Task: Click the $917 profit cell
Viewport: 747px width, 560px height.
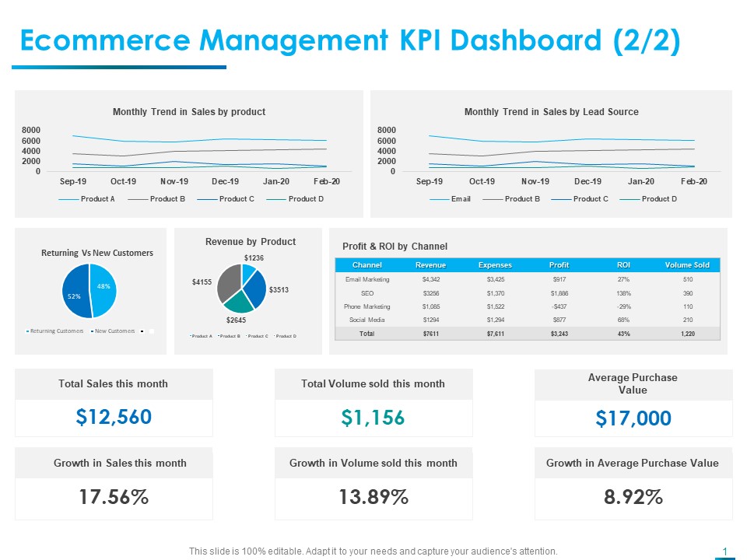Action: [559, 279]
